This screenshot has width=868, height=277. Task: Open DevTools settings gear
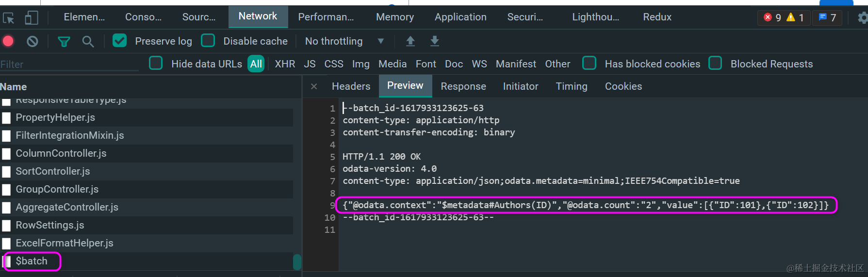point(863,18)
